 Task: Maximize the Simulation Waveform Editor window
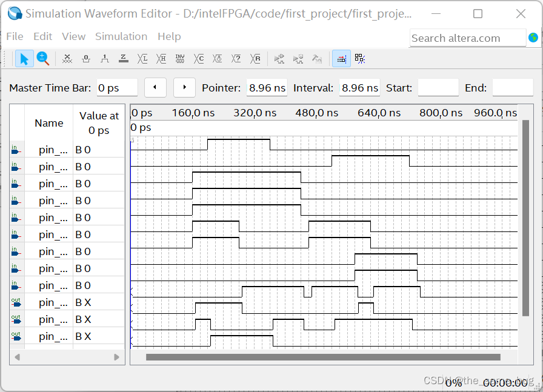(x=478, y=14)
